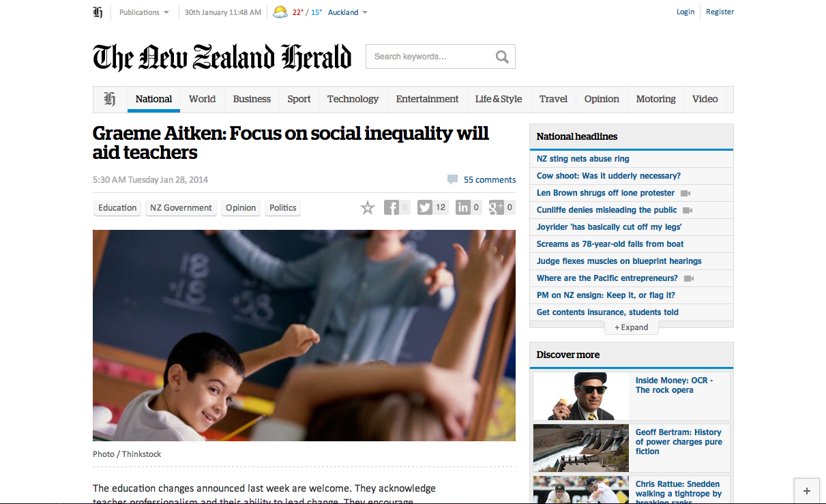Share article via Facebook icon

click(x=392, y=207)
